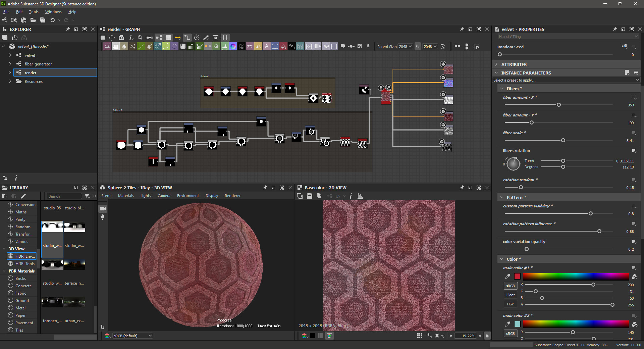Add a Text node from the node toolbar
This screenshot has width=644, height=349.
click(267, 46)
